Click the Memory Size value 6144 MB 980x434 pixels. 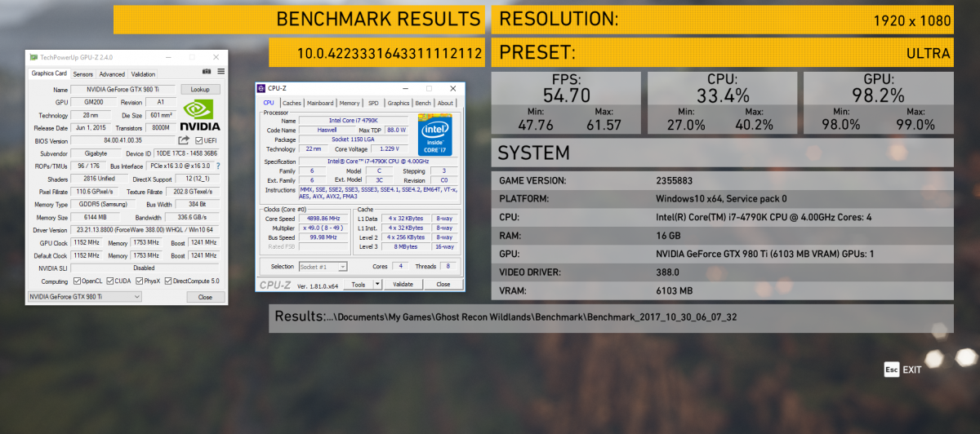[96, 217]
